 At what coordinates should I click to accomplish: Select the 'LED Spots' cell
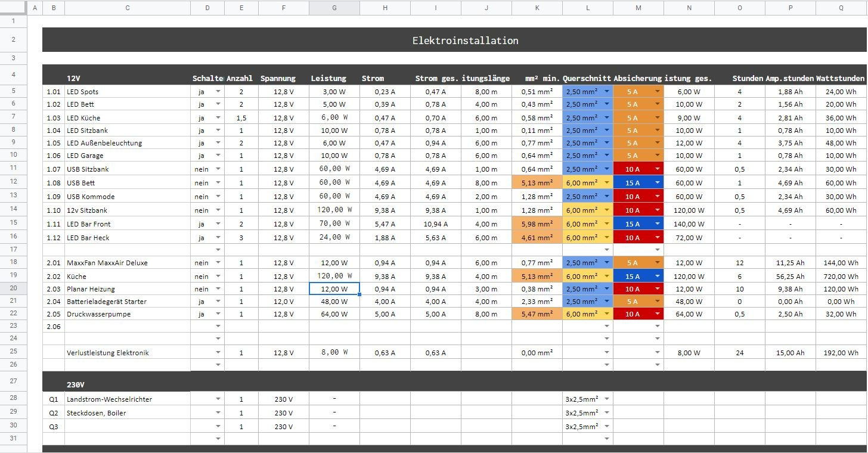(128, 92)
